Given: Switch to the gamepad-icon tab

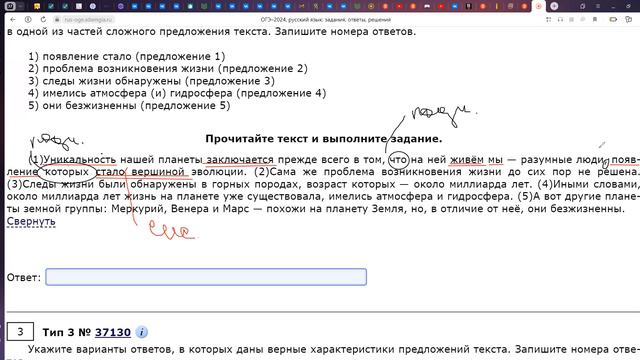Looking at the screenshot, I should [427, 6].
